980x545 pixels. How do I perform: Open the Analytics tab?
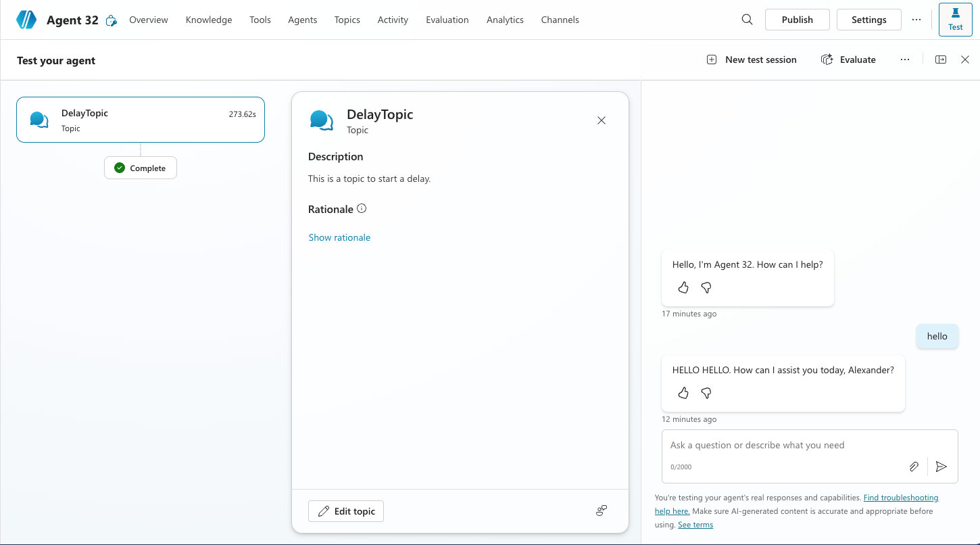click(x=505, y=20)
